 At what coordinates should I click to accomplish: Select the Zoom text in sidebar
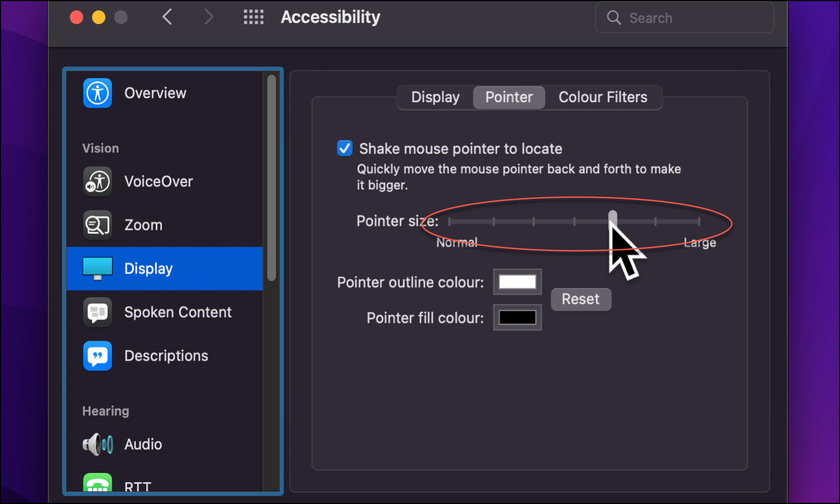tap(143, 225)
